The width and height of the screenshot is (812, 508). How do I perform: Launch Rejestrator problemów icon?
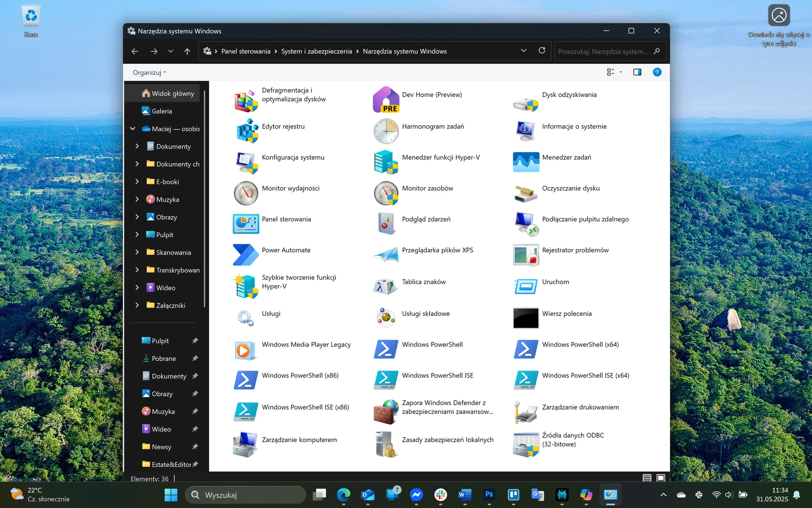pyautogui.click(x=526, y=254)
